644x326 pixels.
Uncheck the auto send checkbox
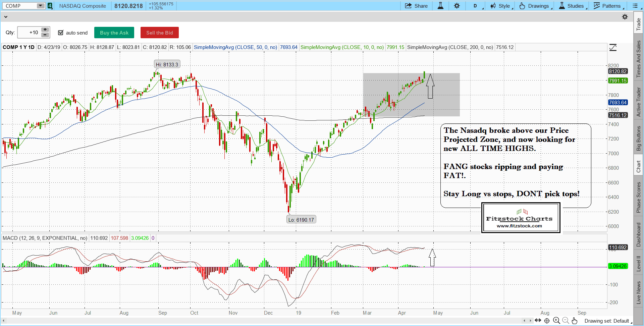(x=61, y=33)
